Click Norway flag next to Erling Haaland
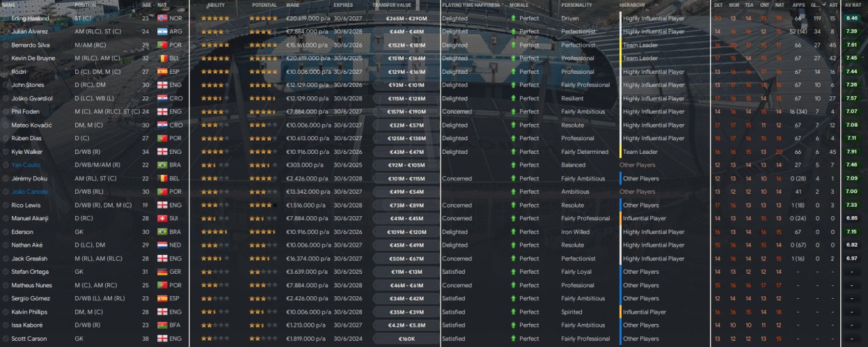Screen dimensions: 868x347 pyautogui.click(x=162, y=18)
